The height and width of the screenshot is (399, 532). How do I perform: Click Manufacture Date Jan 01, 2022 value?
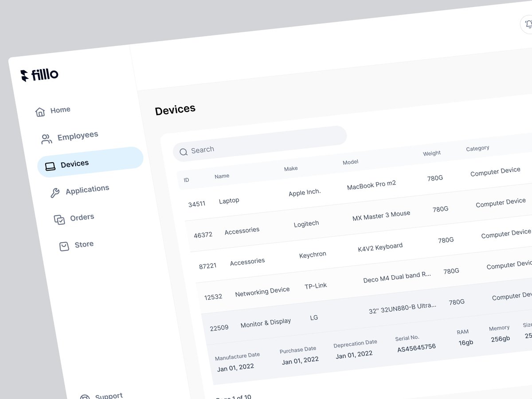235,368
